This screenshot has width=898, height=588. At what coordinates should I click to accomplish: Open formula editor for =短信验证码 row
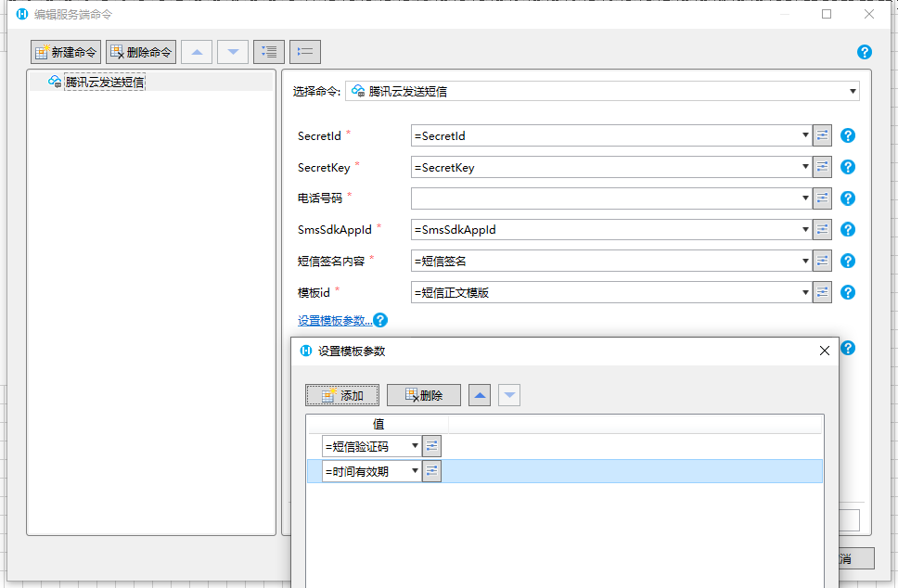[431, 446]
